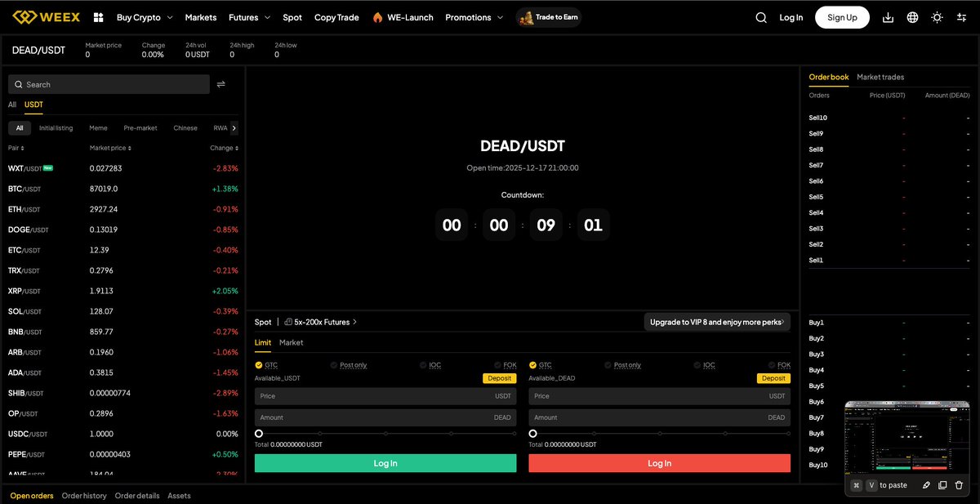Click the red Log In button
Screen dimensions: 980x504
tap(659, 463)
